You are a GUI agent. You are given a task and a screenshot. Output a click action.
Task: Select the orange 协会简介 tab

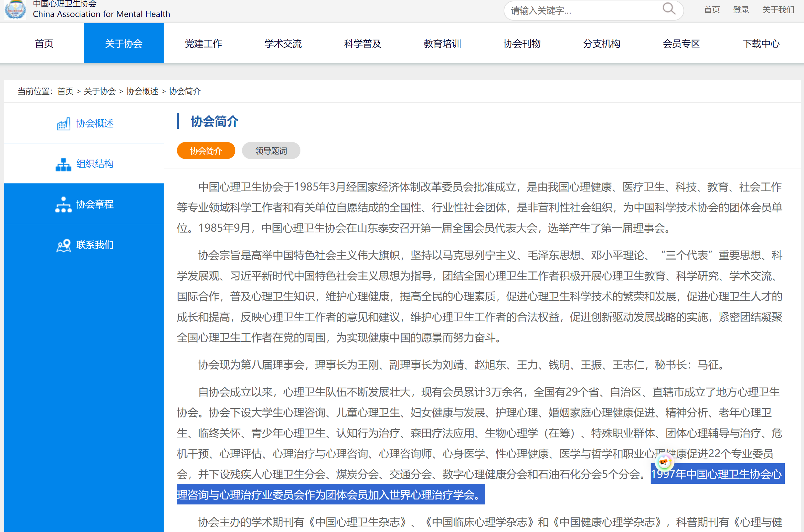[x=206, y=151]
